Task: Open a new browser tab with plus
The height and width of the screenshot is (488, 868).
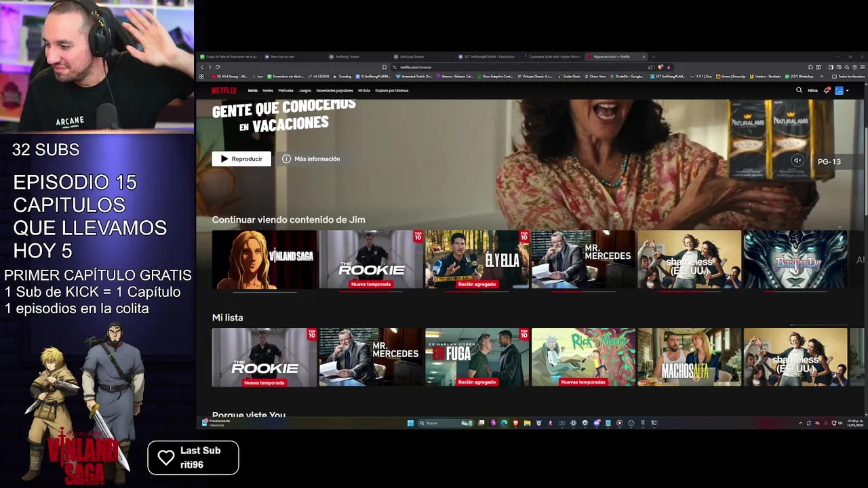Action: pyautogui.click(x=654, y=57)
